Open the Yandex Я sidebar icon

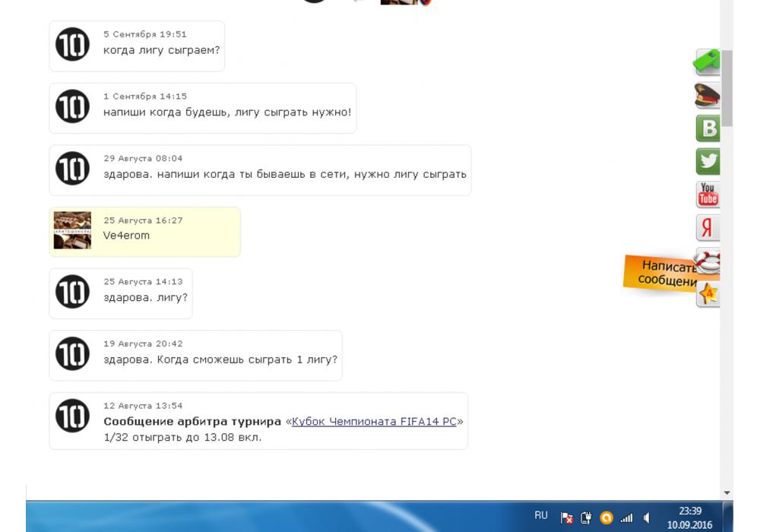(708, 228)
